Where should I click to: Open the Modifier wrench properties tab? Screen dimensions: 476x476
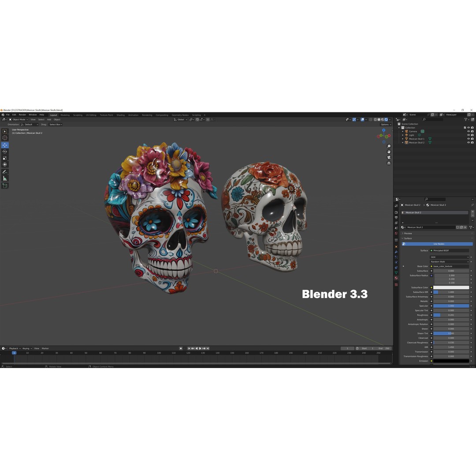tap(396, 252)
